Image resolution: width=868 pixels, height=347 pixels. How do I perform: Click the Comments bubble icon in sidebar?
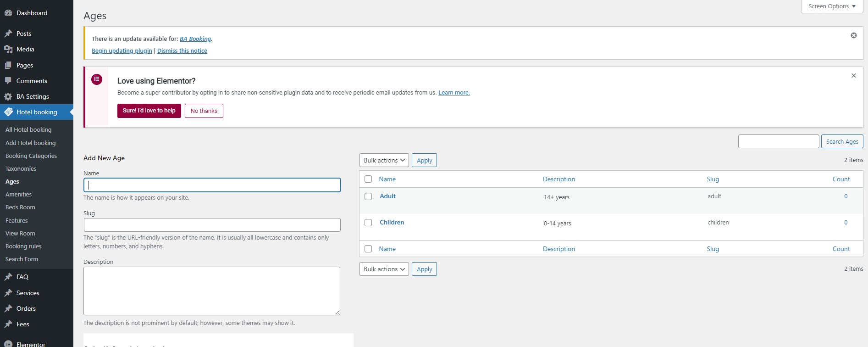click(8, 81)
